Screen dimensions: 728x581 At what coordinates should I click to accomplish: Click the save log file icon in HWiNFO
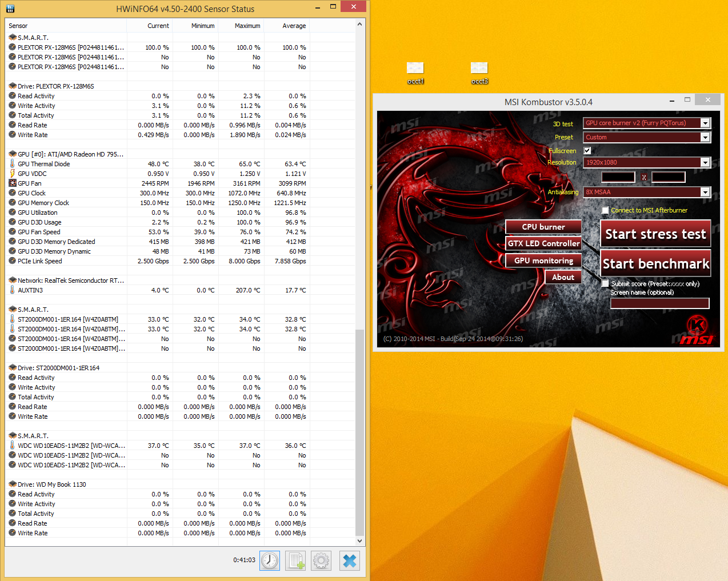point(295,560)
